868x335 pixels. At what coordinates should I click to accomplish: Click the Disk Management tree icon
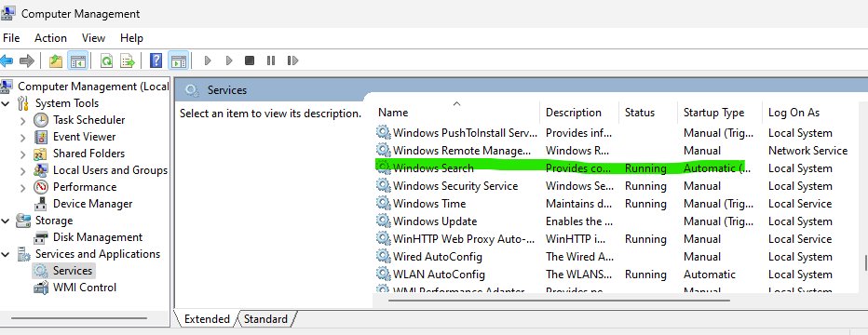click(x=41, y=237)
